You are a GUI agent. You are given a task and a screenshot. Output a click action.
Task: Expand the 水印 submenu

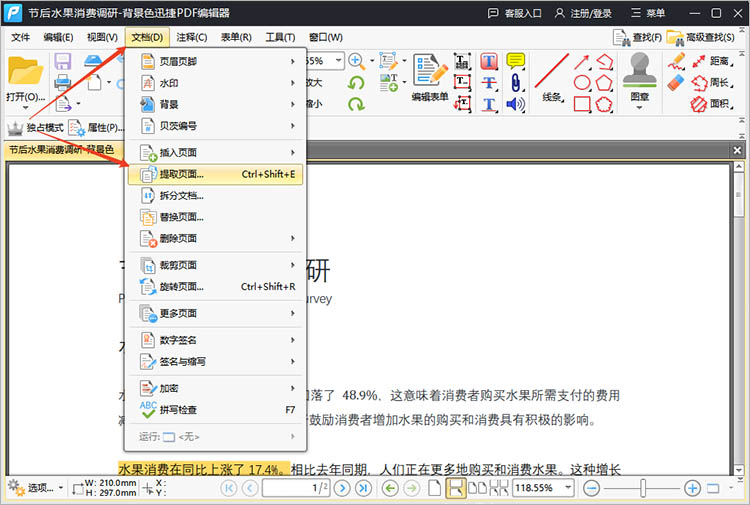pos(215,83)
